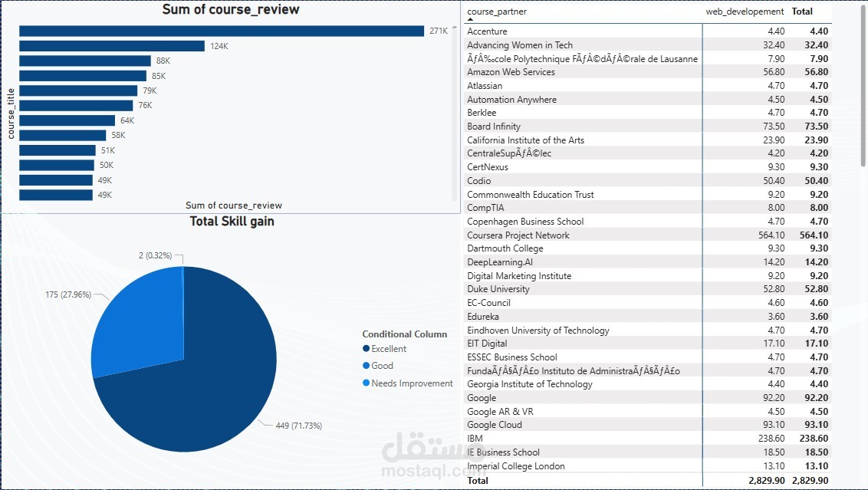868x490 pixels.
Task: Select the 64K bar in the chart
Action: (67, 120)
